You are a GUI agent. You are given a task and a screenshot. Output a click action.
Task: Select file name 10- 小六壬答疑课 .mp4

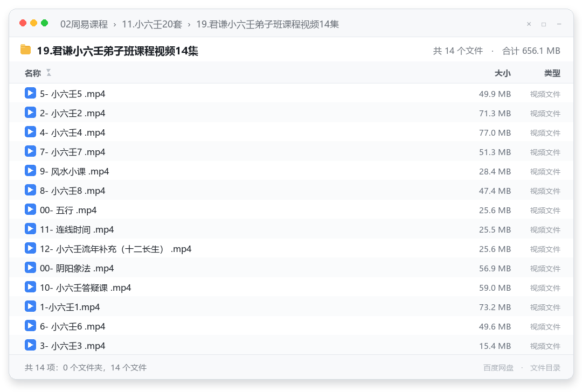(x=85, y=288)
